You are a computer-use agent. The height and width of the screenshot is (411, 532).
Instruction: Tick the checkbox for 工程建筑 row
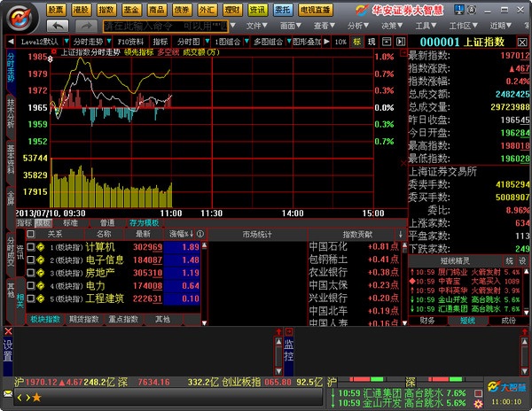click(x=31, y=299)
